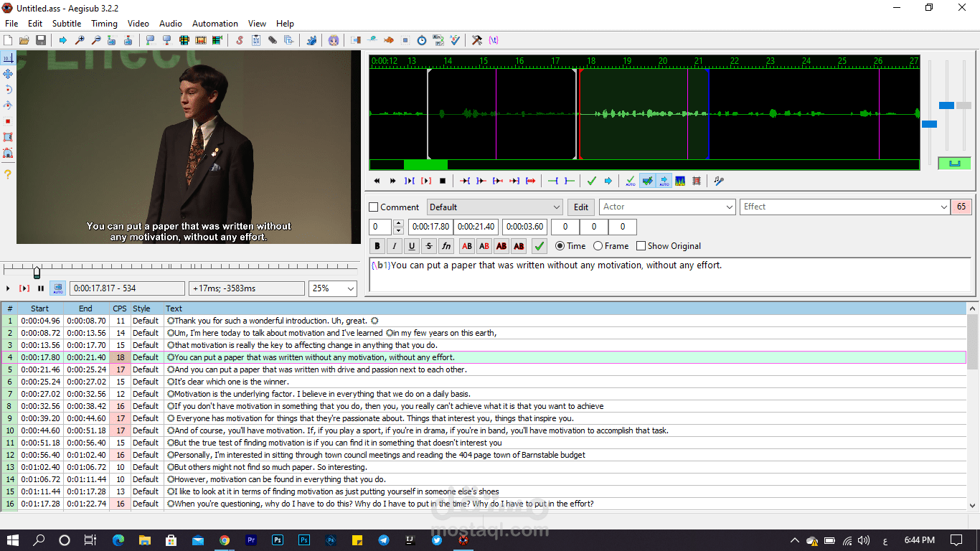Open the Effect dropdown

point(845,207)
